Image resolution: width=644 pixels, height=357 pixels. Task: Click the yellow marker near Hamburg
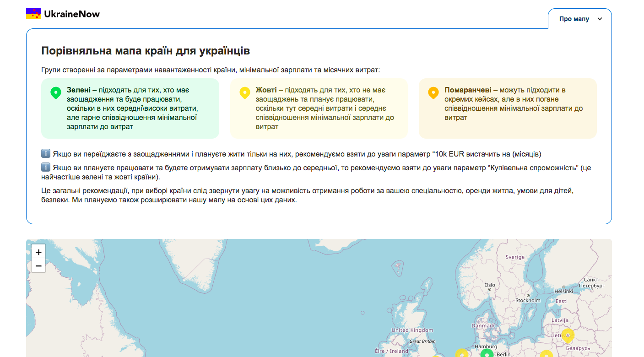point(462,353)
